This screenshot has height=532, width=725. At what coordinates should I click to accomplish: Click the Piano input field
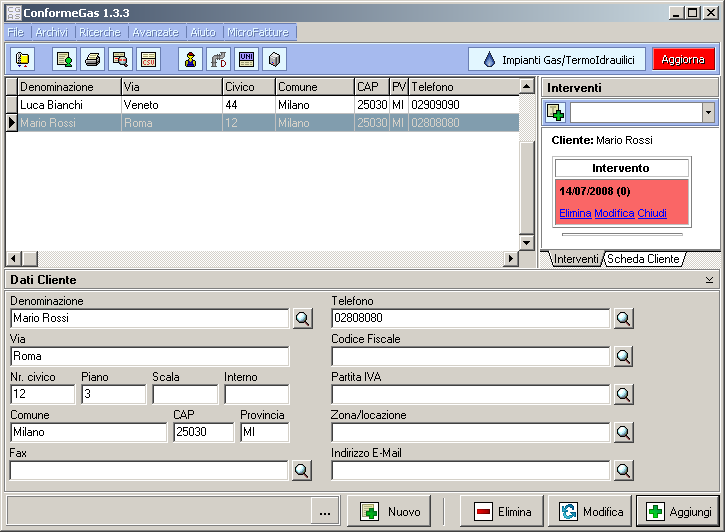pyautogui.click(x=114, y=394)
